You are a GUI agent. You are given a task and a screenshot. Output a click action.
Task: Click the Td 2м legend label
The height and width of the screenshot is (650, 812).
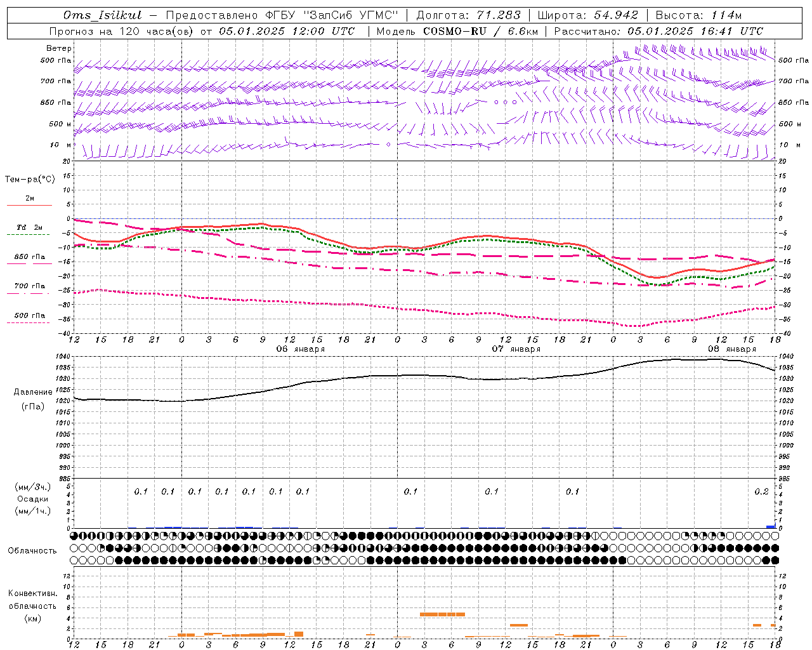[29, 227]
